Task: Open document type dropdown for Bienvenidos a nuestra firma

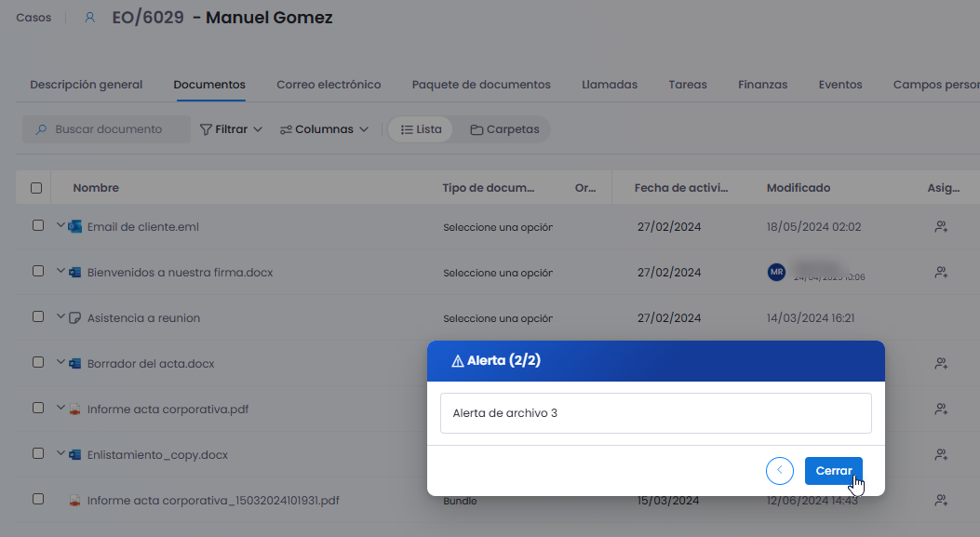Action: [498, 274]
